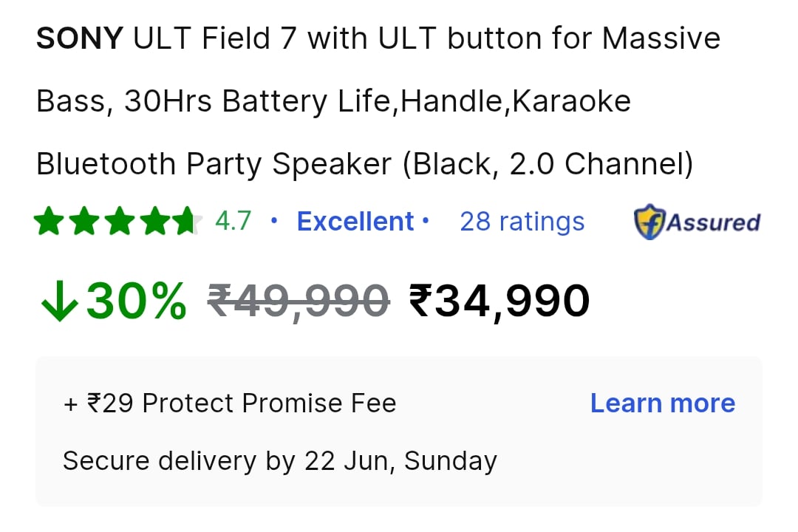Click the green down arrow discount icon

tap(60, 301)
